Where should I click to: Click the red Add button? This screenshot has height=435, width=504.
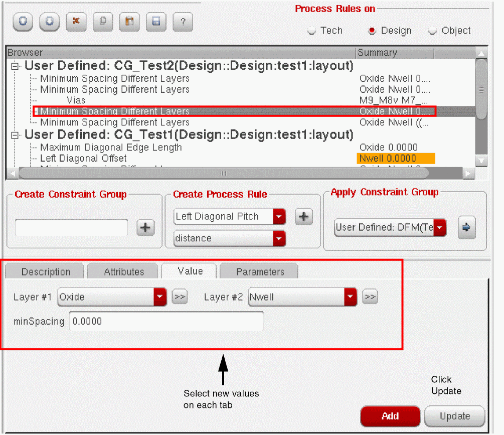pos(390,416)
